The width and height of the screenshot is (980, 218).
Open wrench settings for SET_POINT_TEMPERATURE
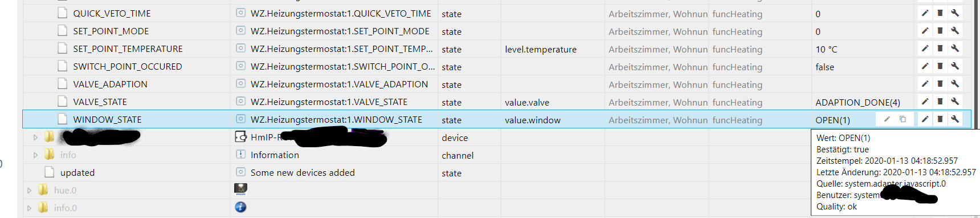955,49
